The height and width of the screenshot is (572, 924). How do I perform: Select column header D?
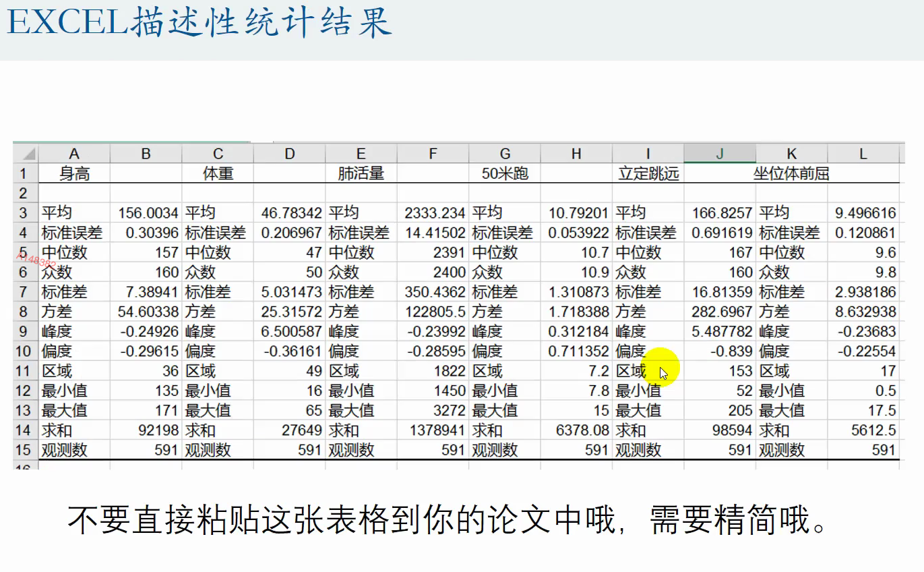click(x=289, y=154)
